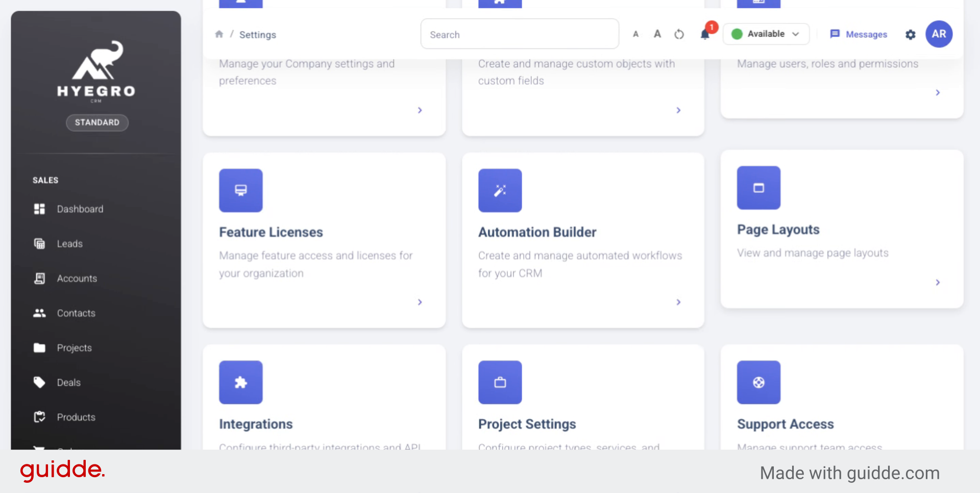Open Automation Builder via its chevron arrow
The image size is (980, 493).
(678, 302)
